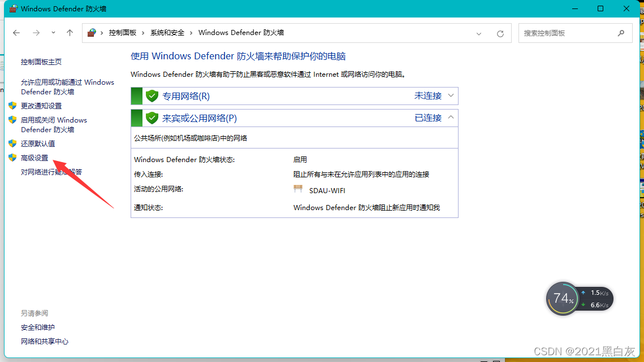Click the search magnifier icon
The height and width of the screenshot is (362, 644).
pyautogui.click(x=621, y=33)
